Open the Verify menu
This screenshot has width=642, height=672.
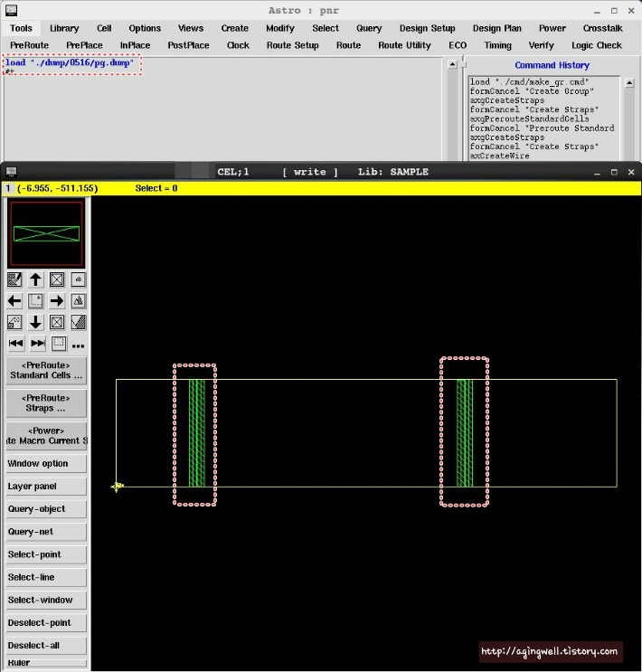(x=542, y=45)
